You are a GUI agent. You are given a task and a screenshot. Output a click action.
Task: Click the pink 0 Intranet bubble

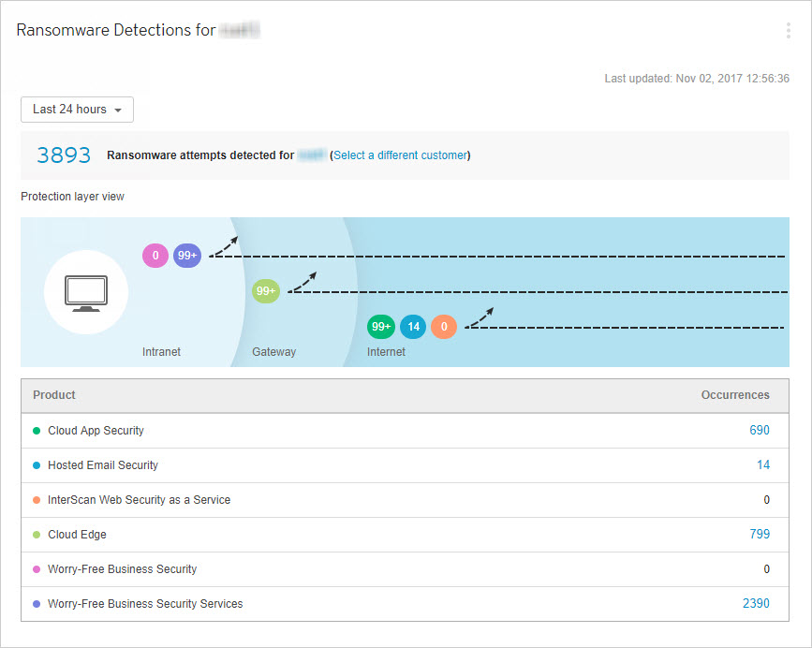tap(155, 256)
